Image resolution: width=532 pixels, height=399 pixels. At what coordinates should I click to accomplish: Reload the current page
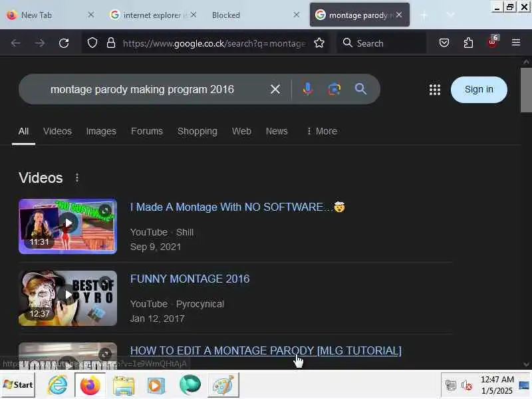click(64, 43)
